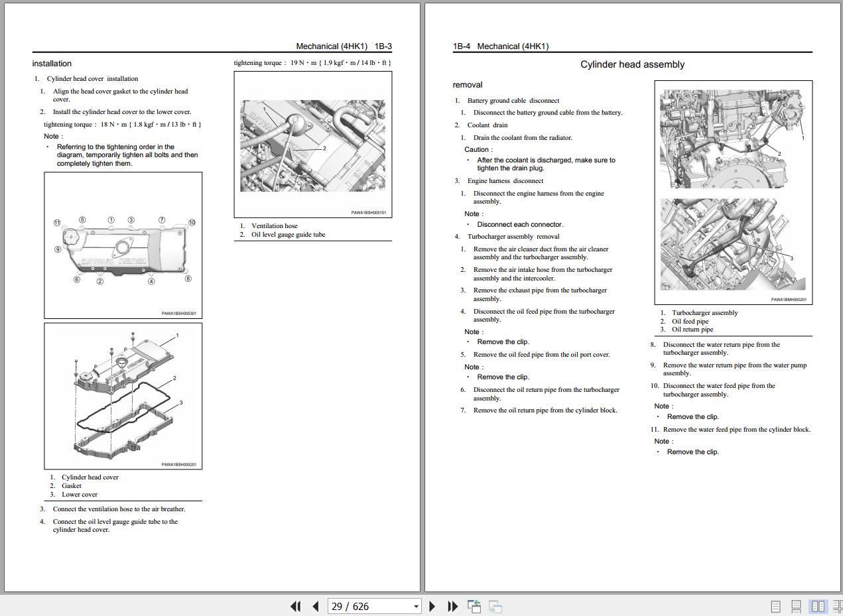Click the header '1B-4 Mechanical (4HK1)'
Screen dimensions: 843x616
click(501, 46)
